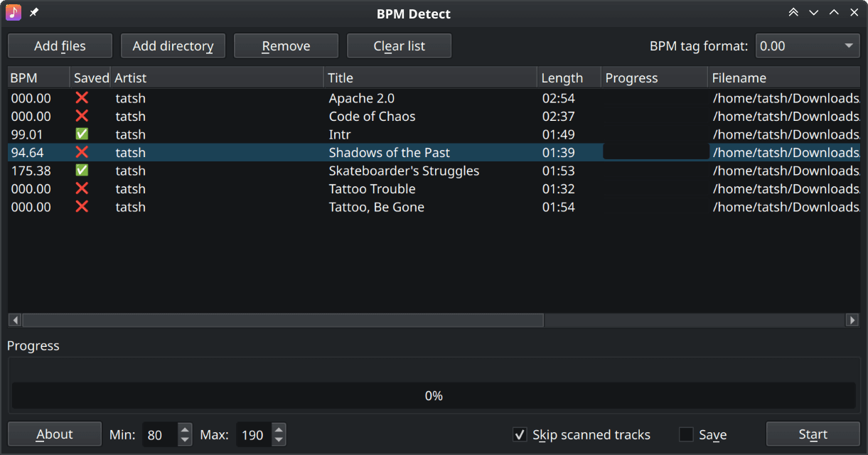Click the Max BPM input field
868x455 pixels.
click(252, 434)
